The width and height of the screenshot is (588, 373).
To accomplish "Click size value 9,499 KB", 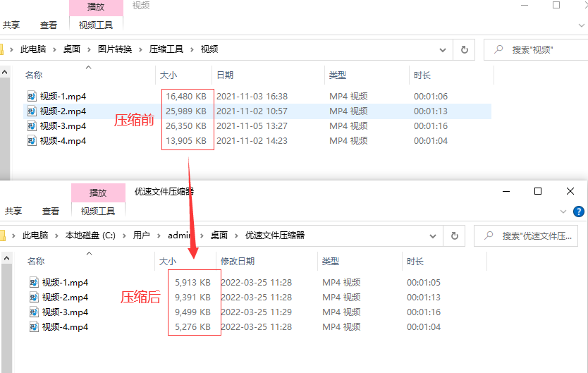I will [192, 312].
